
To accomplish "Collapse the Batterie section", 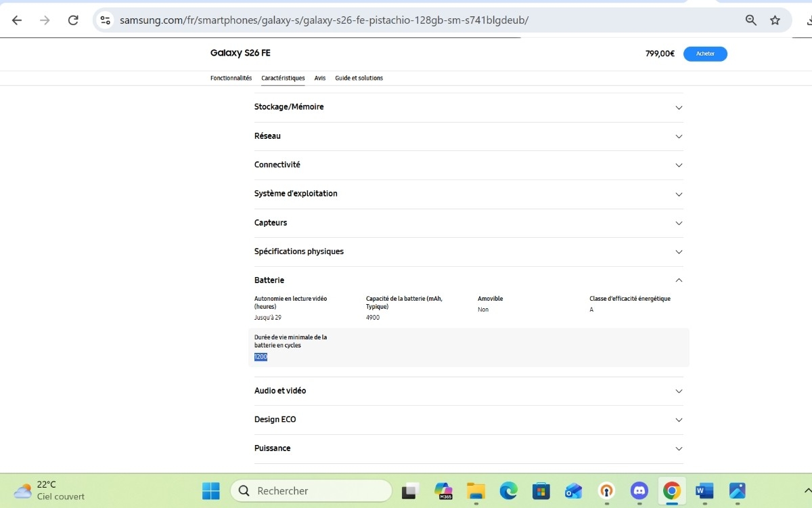I will 469,280.
